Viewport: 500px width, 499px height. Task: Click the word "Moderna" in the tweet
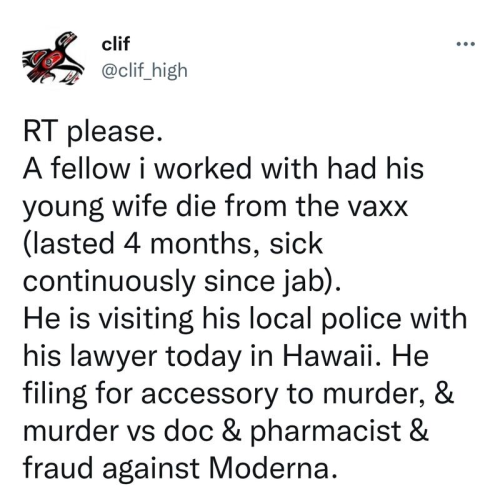coord(272,468)
